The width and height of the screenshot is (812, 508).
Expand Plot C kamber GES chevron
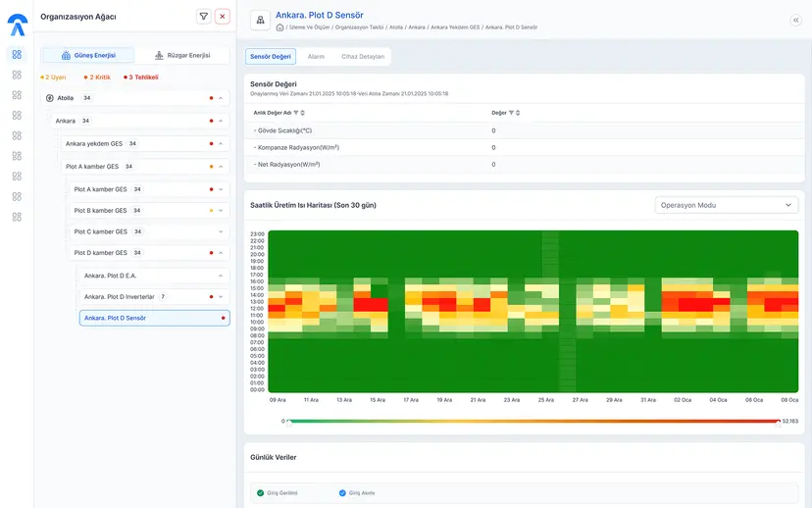click(x=221, y=231)
